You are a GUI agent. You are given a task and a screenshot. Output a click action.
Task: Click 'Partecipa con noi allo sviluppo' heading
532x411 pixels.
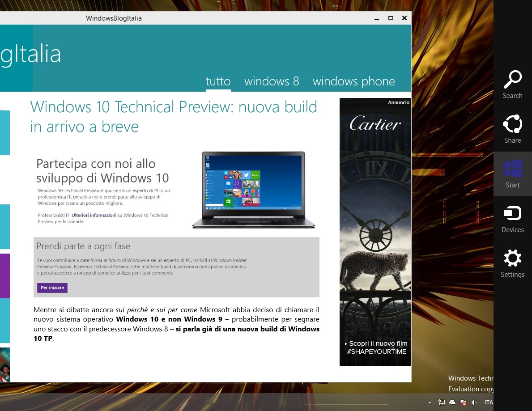tap(102, 170)
